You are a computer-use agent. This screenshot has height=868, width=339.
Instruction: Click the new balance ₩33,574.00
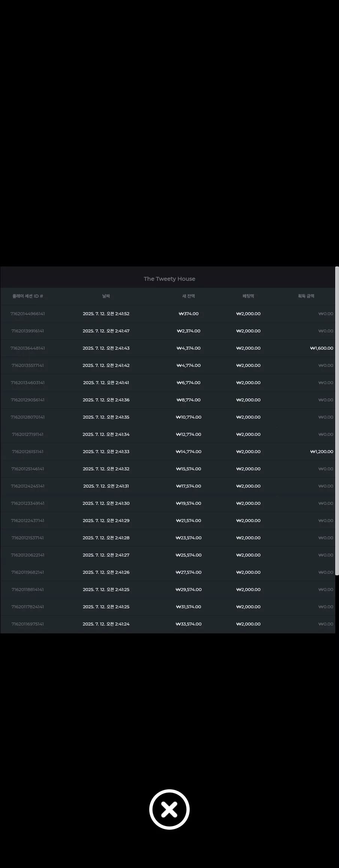[x=189, y=624]
